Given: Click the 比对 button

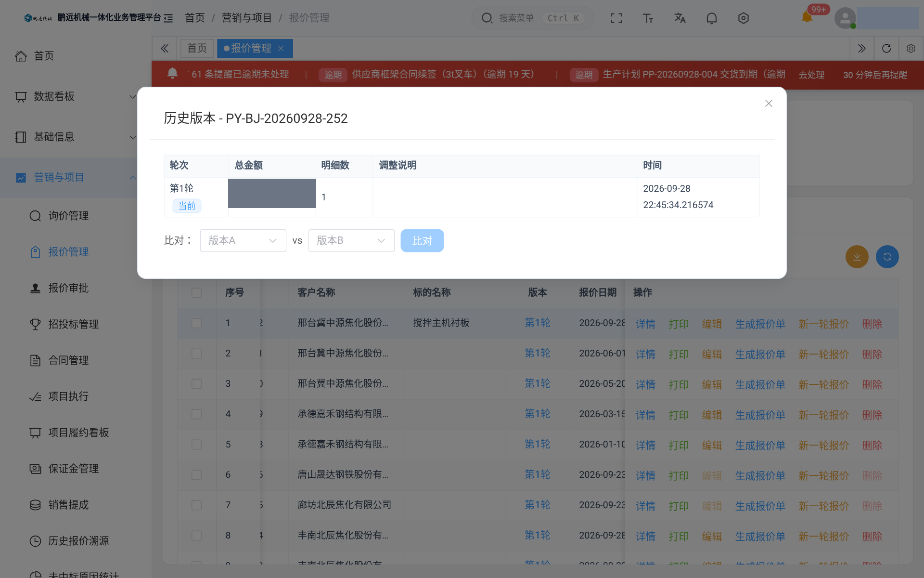Looking at the screenshot, I should [422, 240].
